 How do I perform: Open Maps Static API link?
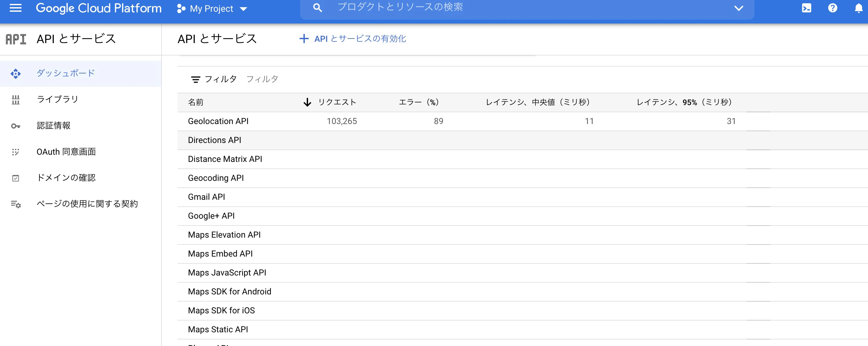click(x=218, y=329)
